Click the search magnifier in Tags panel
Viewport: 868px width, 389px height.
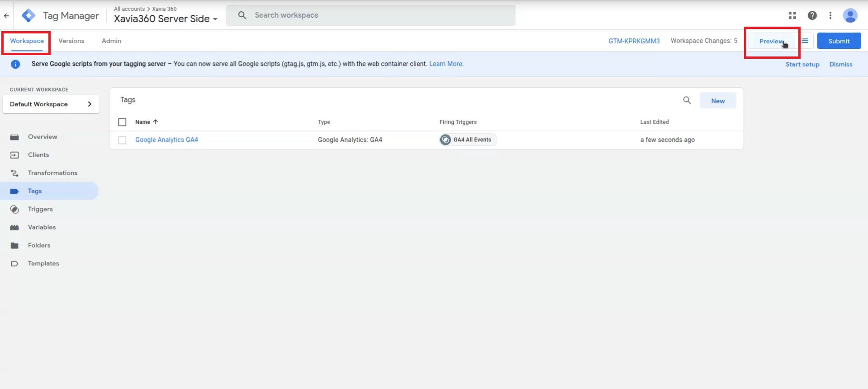pyautogui.click(x=687, y=100)
